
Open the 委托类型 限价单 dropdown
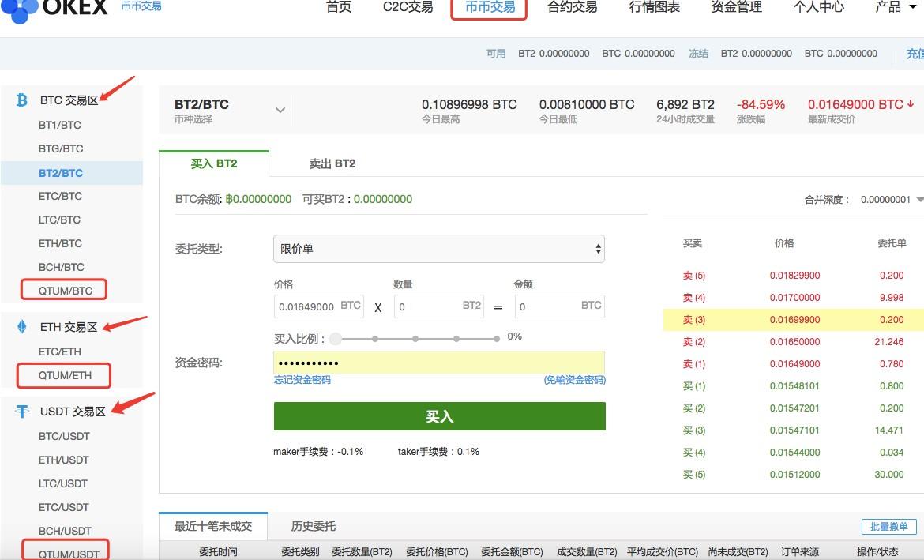coord(439,249)
